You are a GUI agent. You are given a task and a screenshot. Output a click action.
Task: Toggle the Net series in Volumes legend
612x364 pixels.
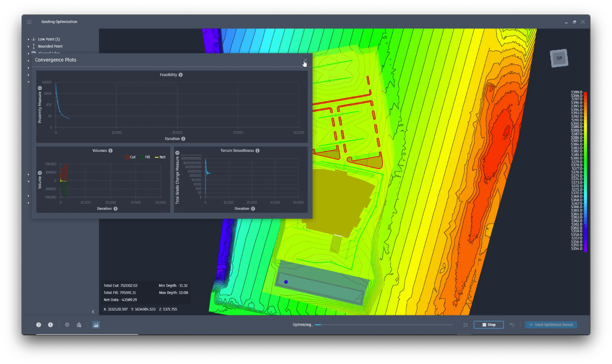click(x=160, y=157)
